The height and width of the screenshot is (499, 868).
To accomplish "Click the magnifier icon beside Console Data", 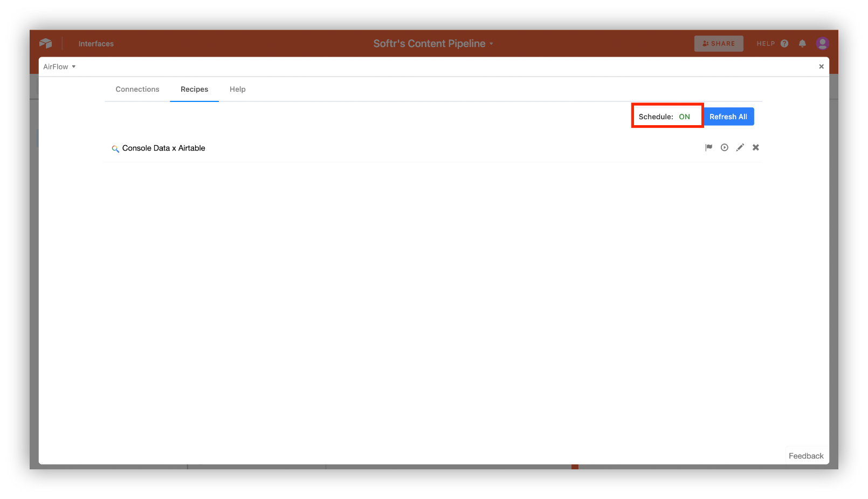I will (x=115, y=149).
